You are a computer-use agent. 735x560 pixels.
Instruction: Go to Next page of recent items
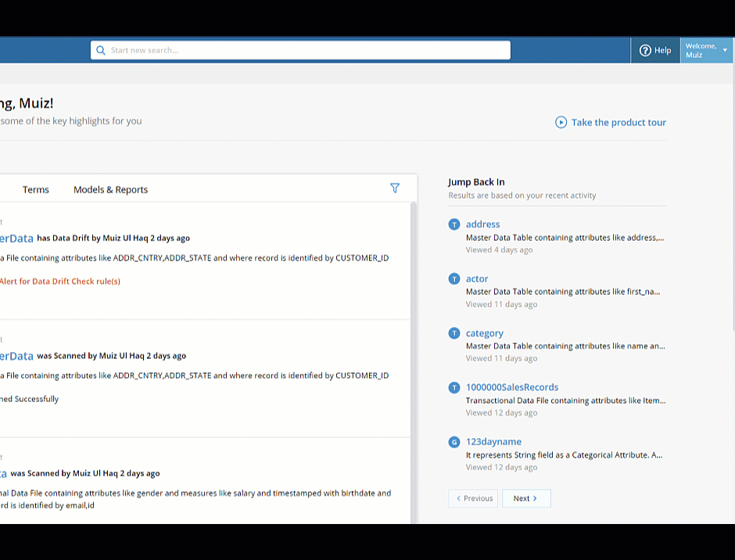coord(526,498)
